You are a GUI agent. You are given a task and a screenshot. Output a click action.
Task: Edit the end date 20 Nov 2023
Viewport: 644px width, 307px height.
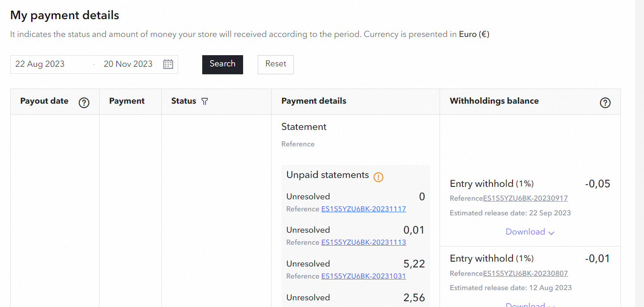128,64
